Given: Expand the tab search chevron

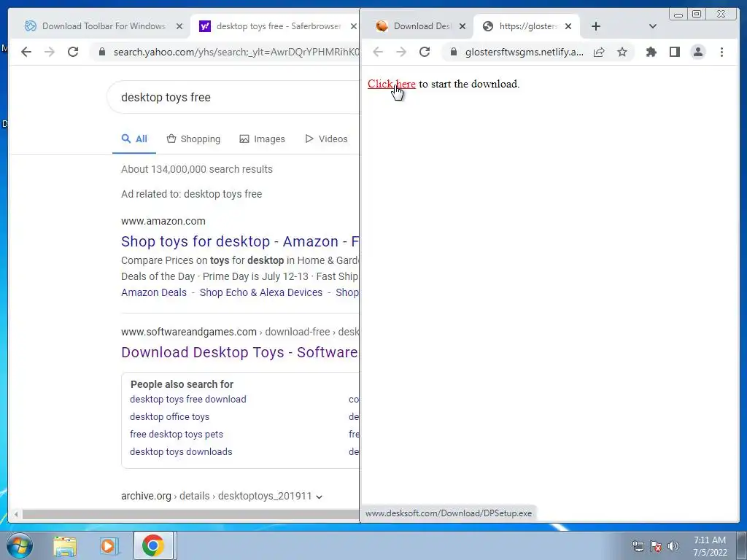Looking at the screenshot, I should (x=653, y=26).
